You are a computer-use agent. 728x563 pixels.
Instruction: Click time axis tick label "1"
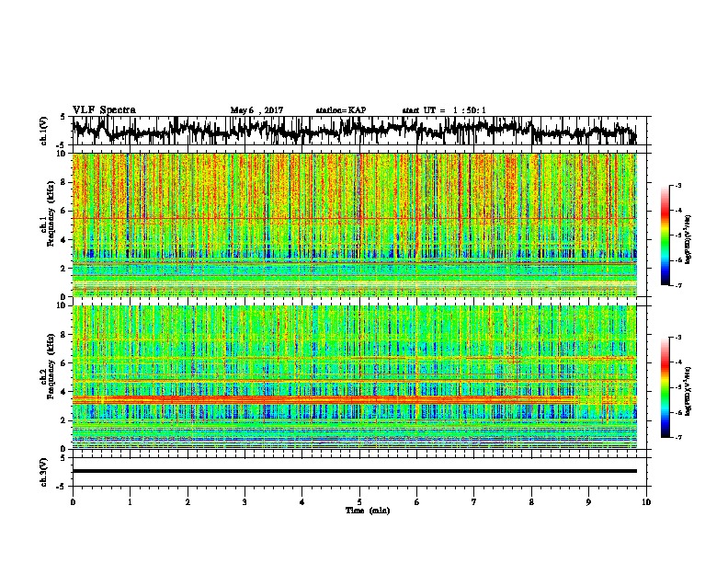[x=130, y=502]
